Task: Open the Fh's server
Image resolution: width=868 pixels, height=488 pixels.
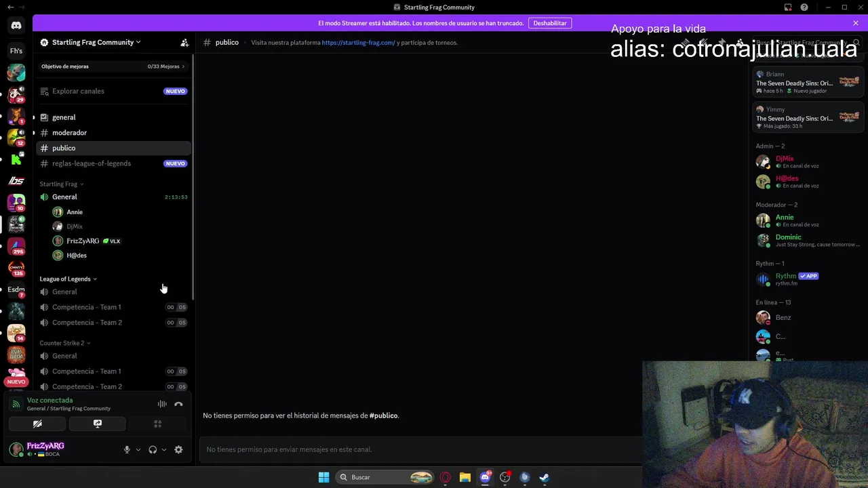Action: pyautogui.click(x=16, y=51)
